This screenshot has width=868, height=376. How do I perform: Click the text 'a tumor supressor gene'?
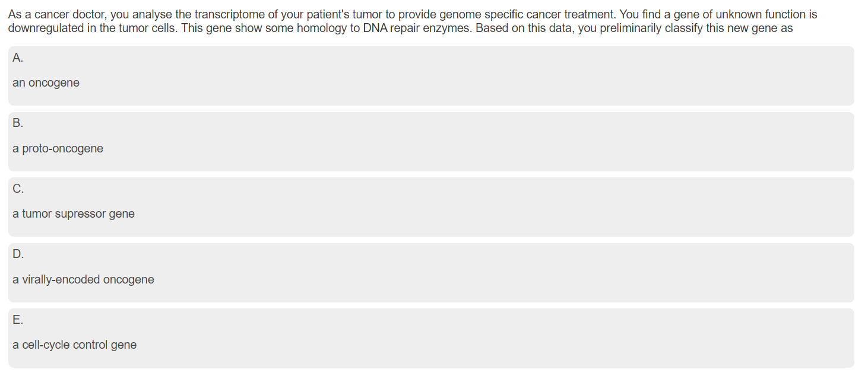point(74,214)
